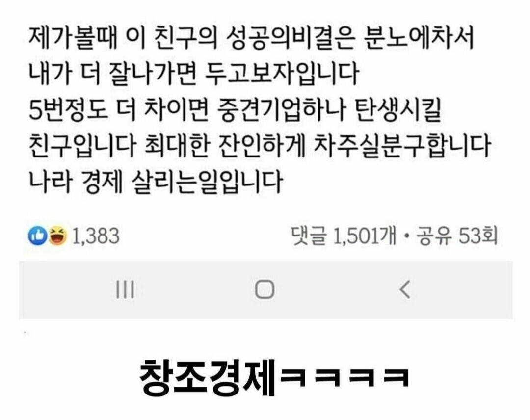Click the post line starting 친구입니다 최대한
The width and height of the screenshot is (530, 420).
[x=260, y=146]
